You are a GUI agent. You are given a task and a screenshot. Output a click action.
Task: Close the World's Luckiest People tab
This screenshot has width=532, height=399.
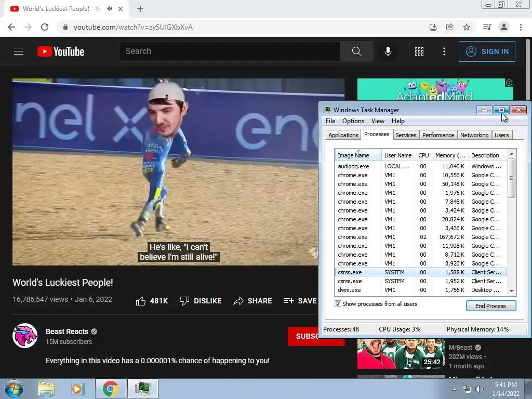pos(121,9)
